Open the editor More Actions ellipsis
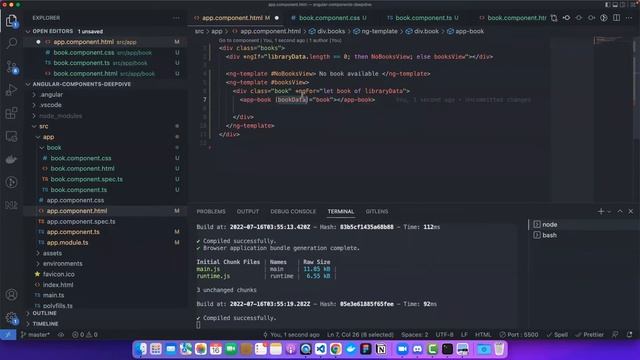Screen dimensions: 640x360 pos(629,18)
